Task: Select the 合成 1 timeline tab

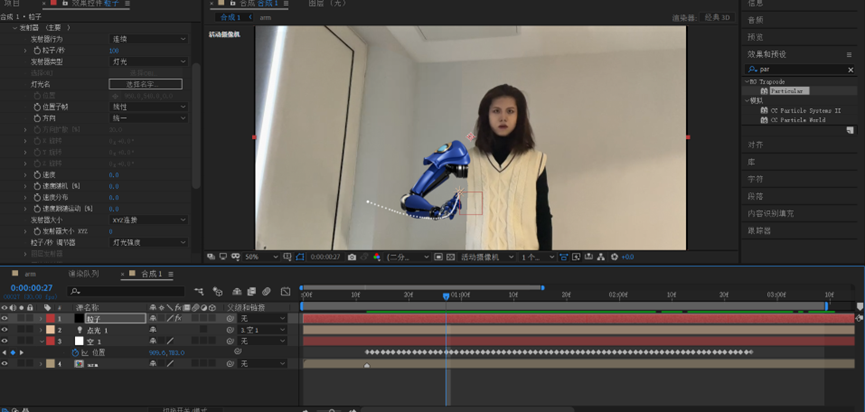Action: tap(152, 274)
